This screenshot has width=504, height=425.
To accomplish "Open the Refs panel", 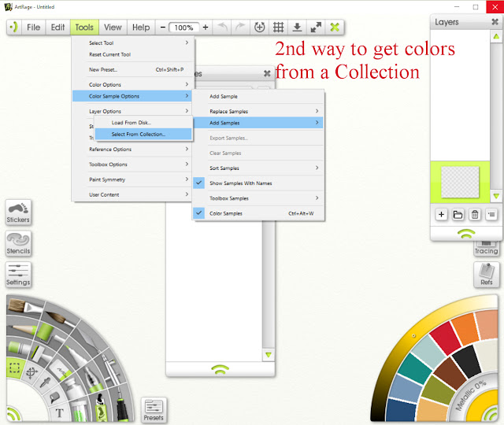I will point(487,275).
